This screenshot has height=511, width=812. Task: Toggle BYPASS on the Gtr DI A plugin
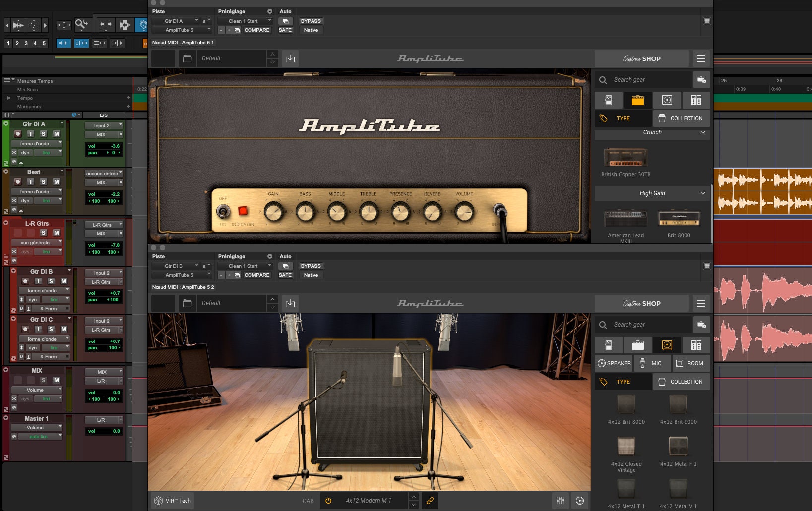[x=311, y=21]
